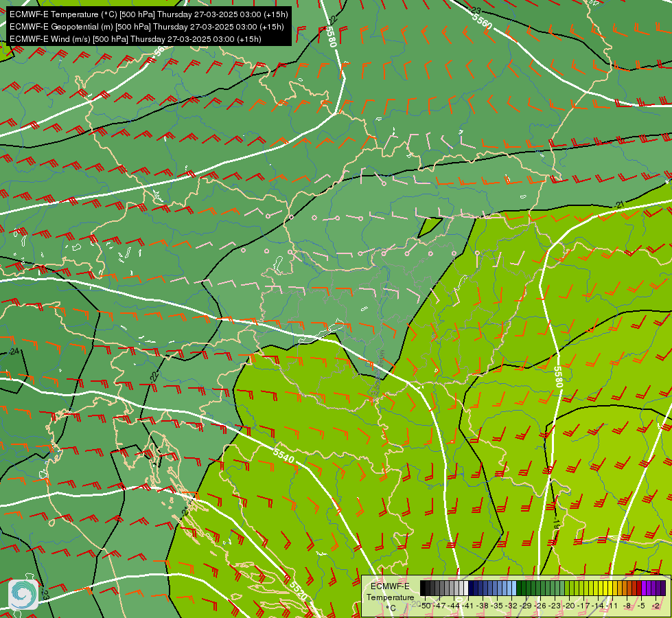The width and height of the screenshot is (672, 618).
Task: Click the -19 isotherm label
Action: point(556,524)
